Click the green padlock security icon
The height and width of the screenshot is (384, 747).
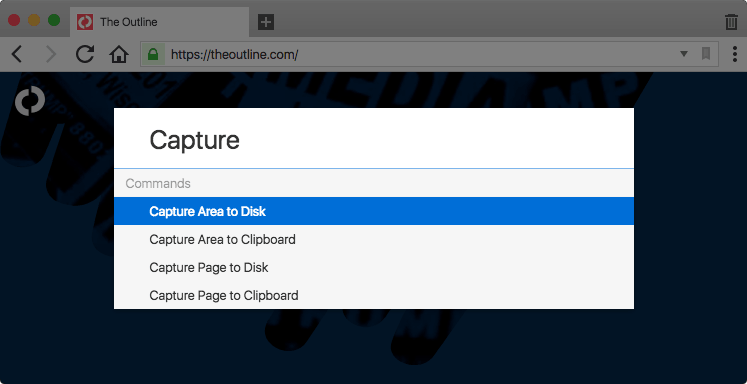(153, 54)
